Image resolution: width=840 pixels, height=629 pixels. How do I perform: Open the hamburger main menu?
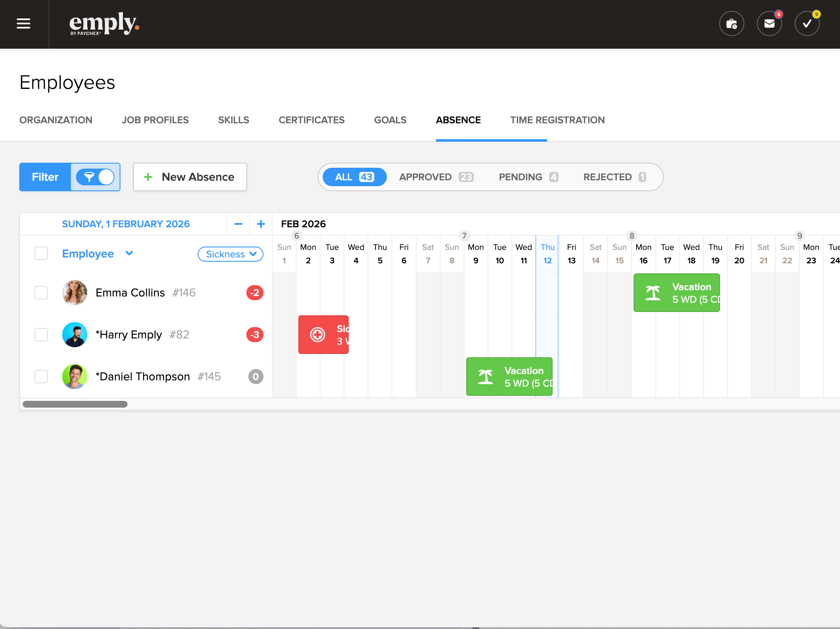23,24
